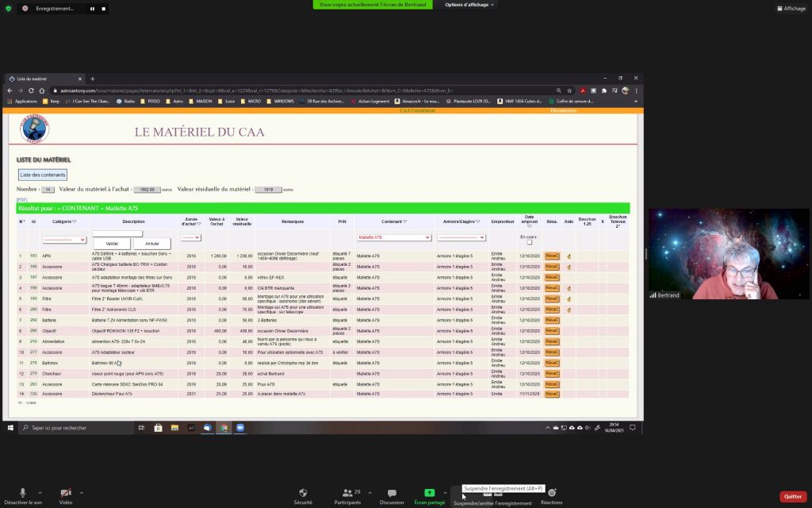Click the Valider button
Image resolution: width=812 pixels, height=508 pixels.
pyautogui.click(x=112, y=244)
